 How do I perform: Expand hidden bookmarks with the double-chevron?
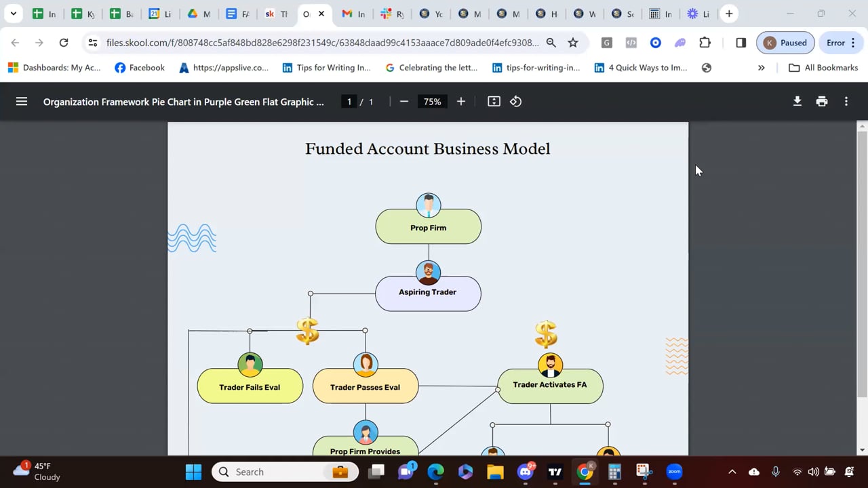tap(762, 67)
